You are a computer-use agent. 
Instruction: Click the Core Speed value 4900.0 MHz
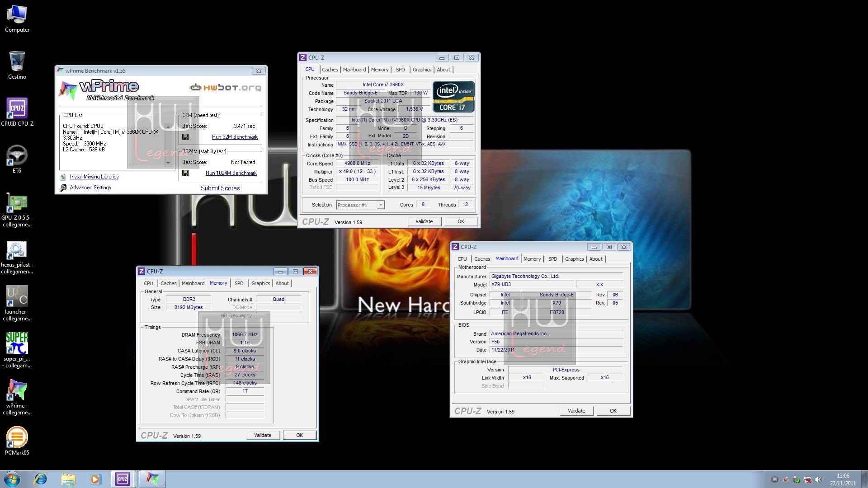click(357, 164)
